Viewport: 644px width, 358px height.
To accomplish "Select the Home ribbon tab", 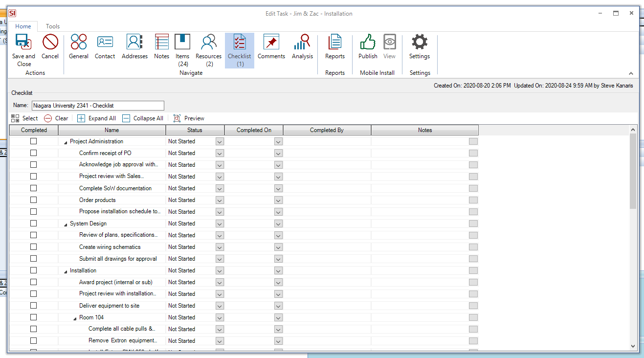I will 23,26.
